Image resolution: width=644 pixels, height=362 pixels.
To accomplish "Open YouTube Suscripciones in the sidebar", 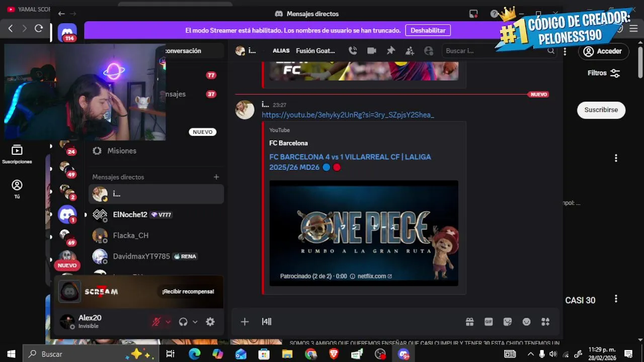I will pos(17,154).
